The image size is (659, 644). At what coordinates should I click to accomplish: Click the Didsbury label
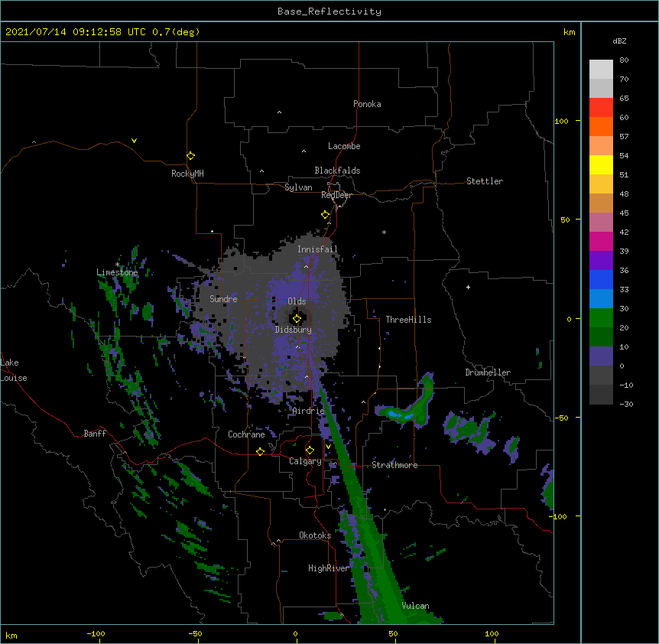[x=294, y=330]
